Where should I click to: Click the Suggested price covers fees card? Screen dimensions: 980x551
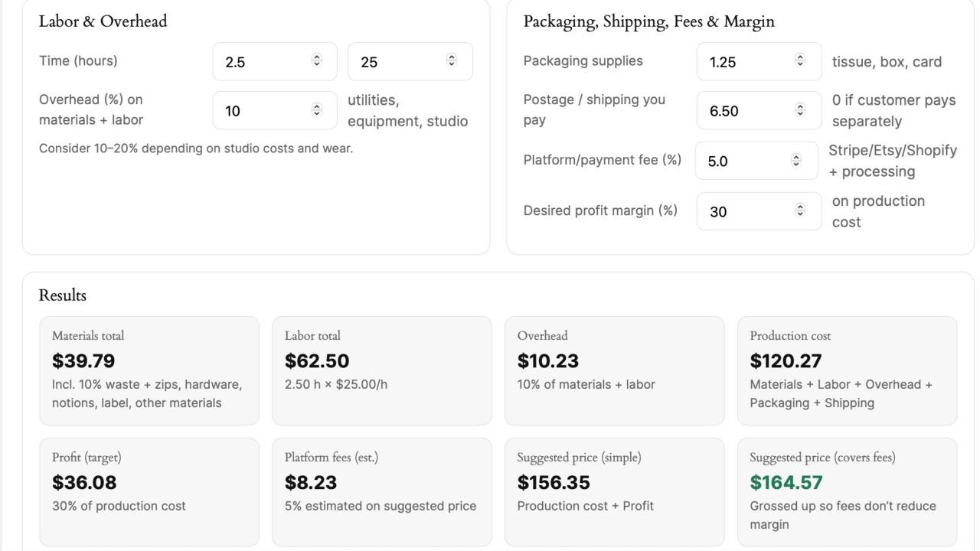pos(847,491)
